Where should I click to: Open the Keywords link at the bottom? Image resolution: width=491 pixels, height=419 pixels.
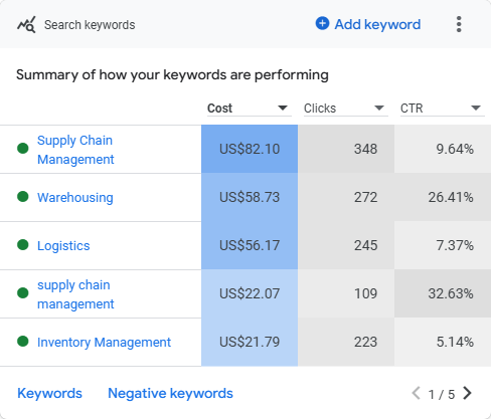pyautogui.click(x=50, y=393)
